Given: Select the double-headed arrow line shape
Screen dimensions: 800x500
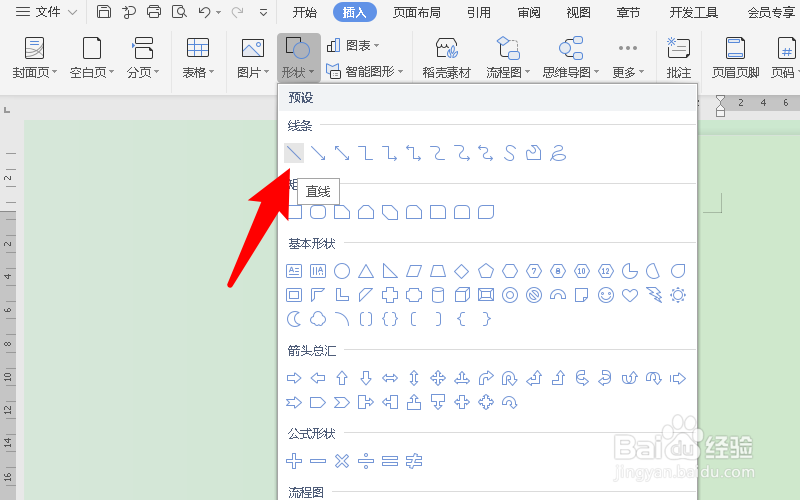Looking at the screenshot, I should tap(342, 153).
